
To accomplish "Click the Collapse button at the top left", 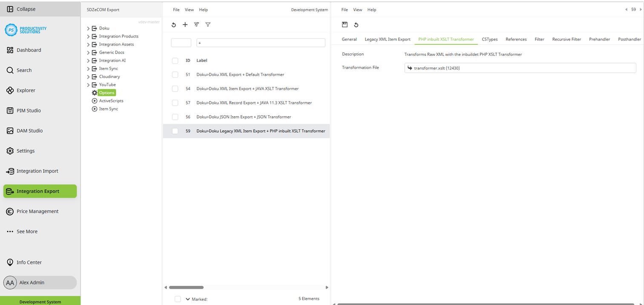I will coord(22,9).
